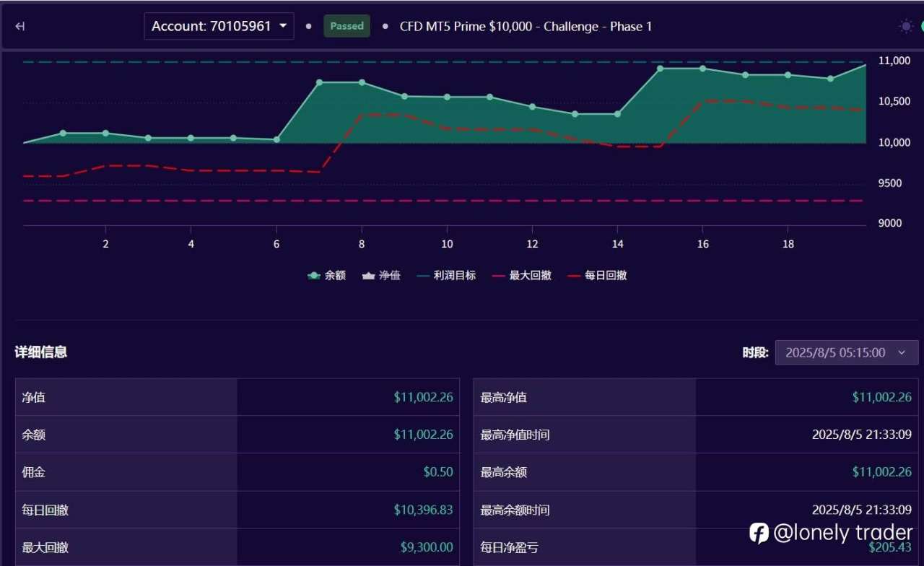Viewport: 924px width, 566px height.
Task: Click the 最高净值 row label
Action: 504,397
